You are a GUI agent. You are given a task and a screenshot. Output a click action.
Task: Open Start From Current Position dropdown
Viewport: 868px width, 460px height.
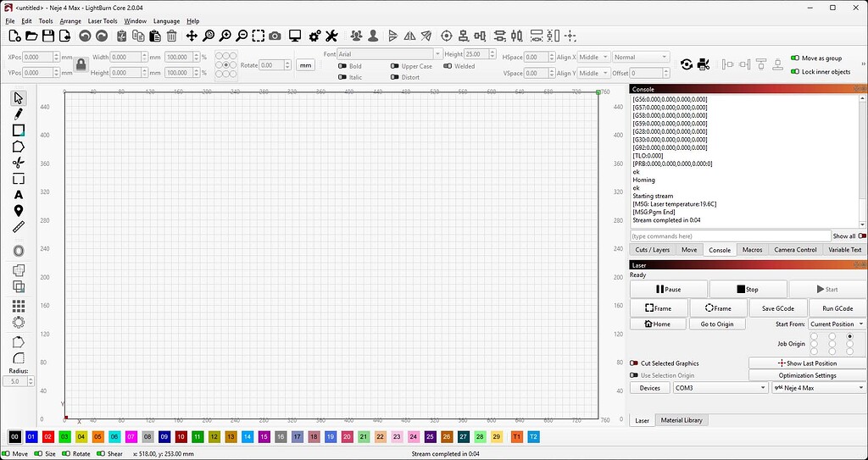coord(837,324)
